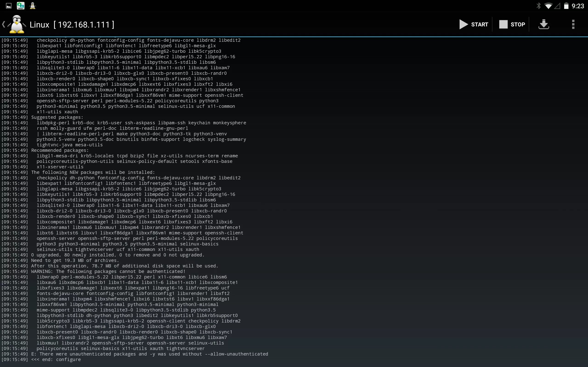Tap the large Linux penguin app logo

point(17,24)
